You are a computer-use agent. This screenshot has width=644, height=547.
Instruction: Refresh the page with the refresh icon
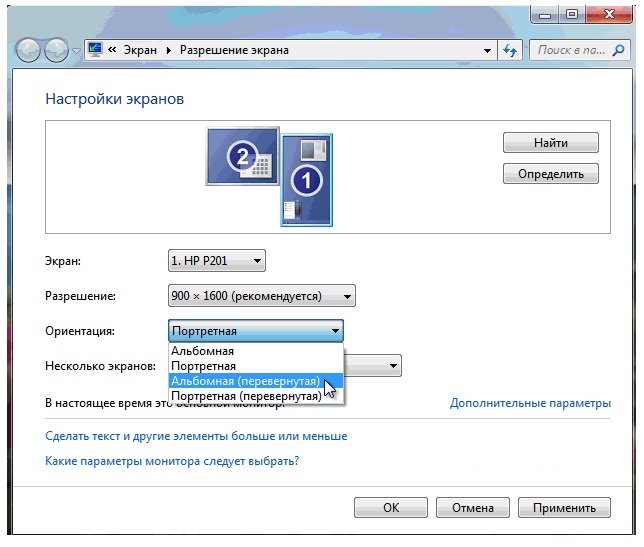point(510,51)
